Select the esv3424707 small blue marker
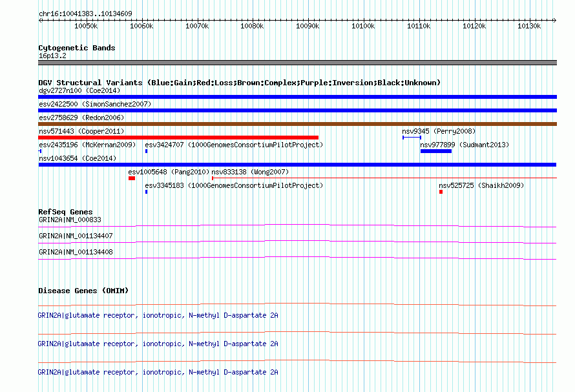Screen dimensions: 575x392 point(146,151)
